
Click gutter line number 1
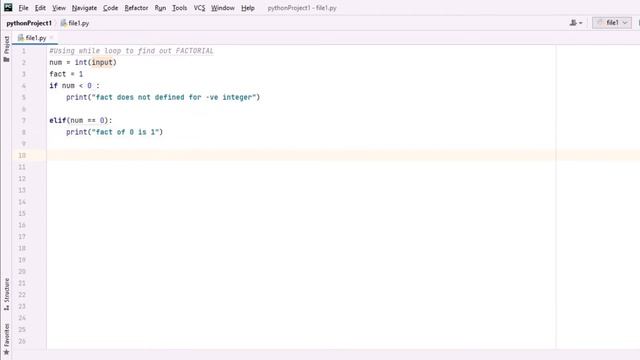tap(24, 51)
